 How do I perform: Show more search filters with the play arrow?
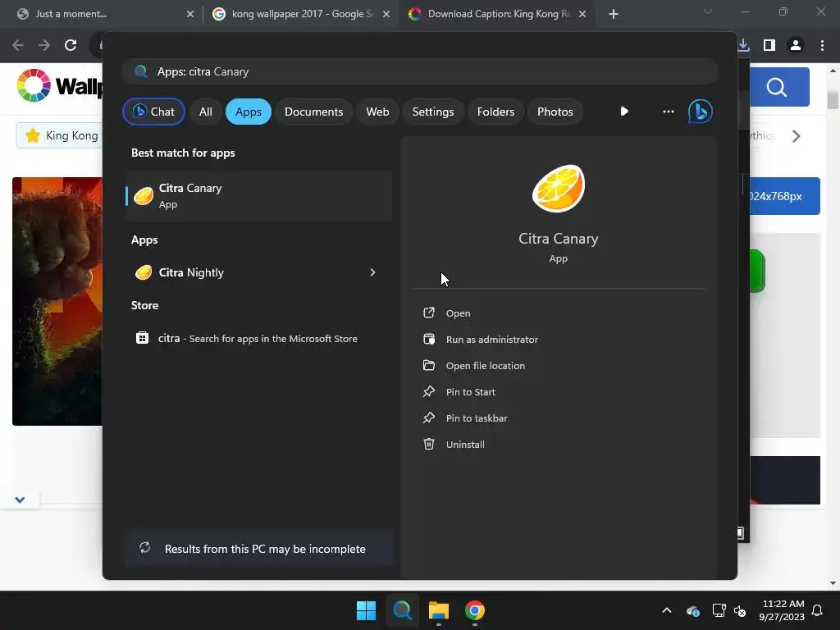(624, 112)
